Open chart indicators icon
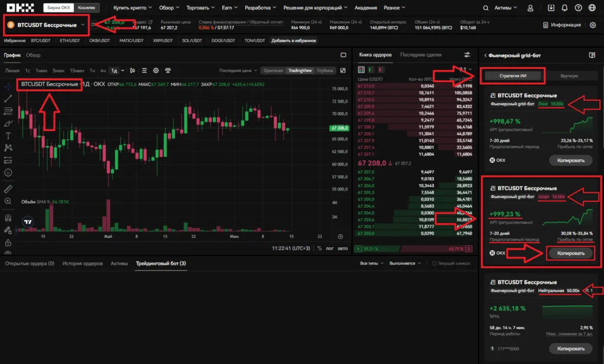 [145, 70]
